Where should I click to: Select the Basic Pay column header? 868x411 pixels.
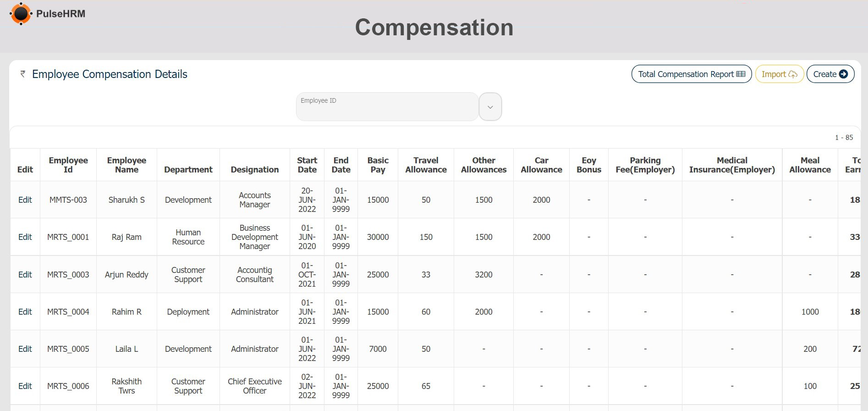(378, 165)
